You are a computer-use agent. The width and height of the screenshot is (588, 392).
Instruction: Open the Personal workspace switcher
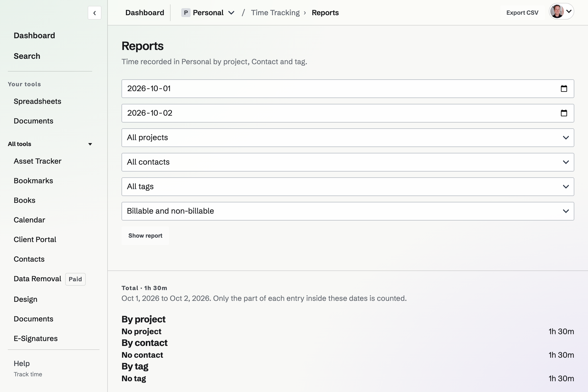click(208, 13)
